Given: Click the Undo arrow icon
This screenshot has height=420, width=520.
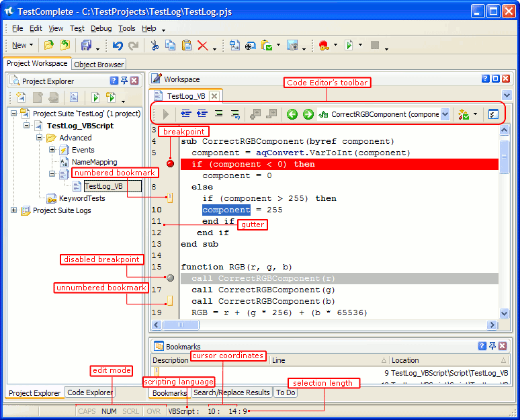Looking at the screenshot, I should click(118, 45).
